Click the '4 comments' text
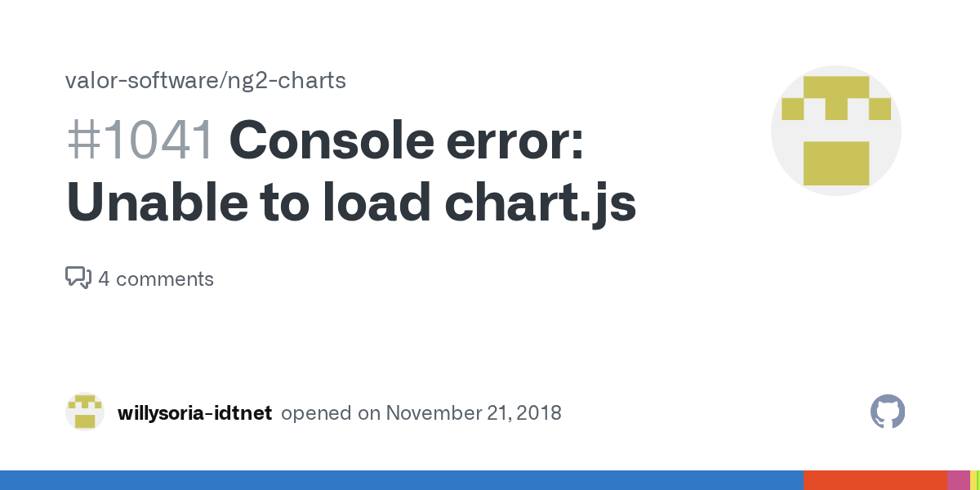This screenshot has width=980, height=490. point(156,279)
